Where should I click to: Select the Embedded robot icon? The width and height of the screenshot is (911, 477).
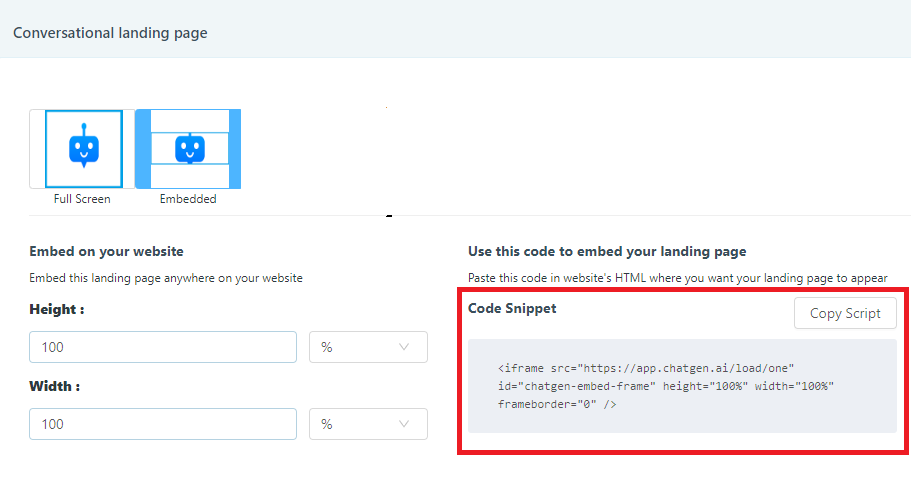pyautogui.click(x=190, y=149)
